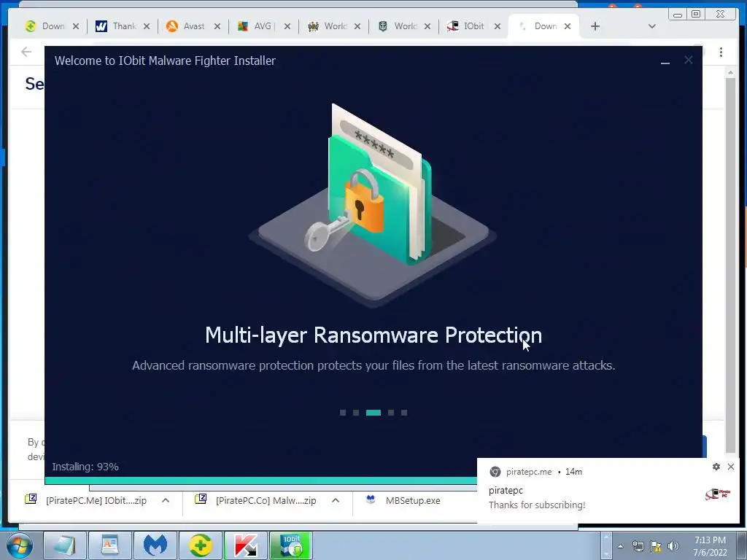This screenshot has height=560, width=747.
Task: Open the Kaspersky taskbar icon
Action: tap(246, 545)
